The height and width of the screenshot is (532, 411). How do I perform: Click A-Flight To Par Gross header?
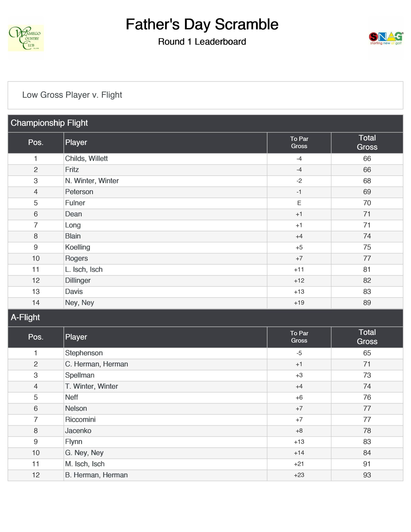299,337
